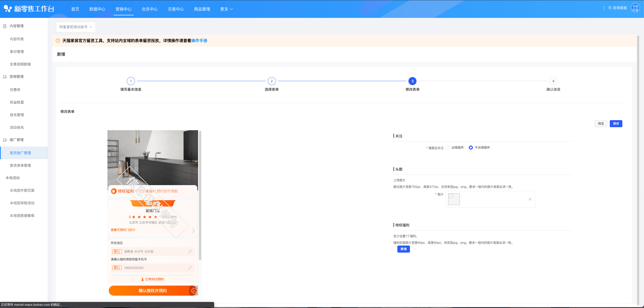This screenshot has height=308, width=644.
Task: Click 新增 button under 特权福利
Action: pyautogui.click(x=404, y=249)
